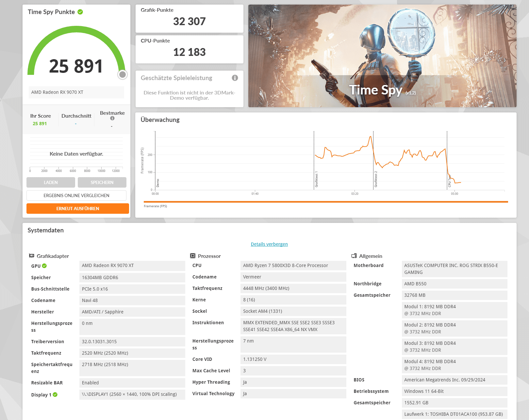Click ERGEBNIS ONLINE VERGLEICHEN button

click(x=76, y=195)
